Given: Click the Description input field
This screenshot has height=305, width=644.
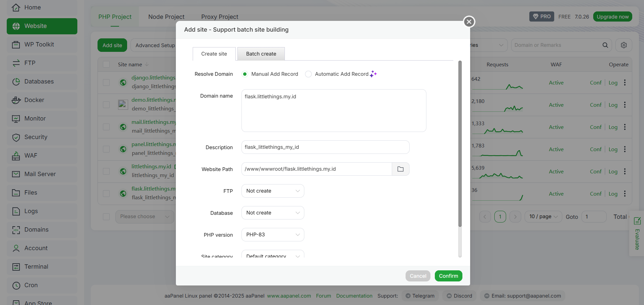Looking at the screenshot, I should (326, 147).
